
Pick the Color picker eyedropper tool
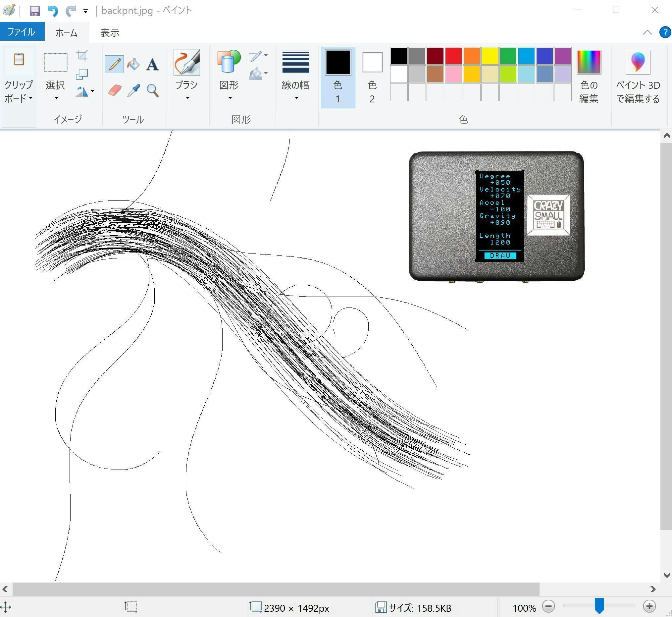coord(133,90)
